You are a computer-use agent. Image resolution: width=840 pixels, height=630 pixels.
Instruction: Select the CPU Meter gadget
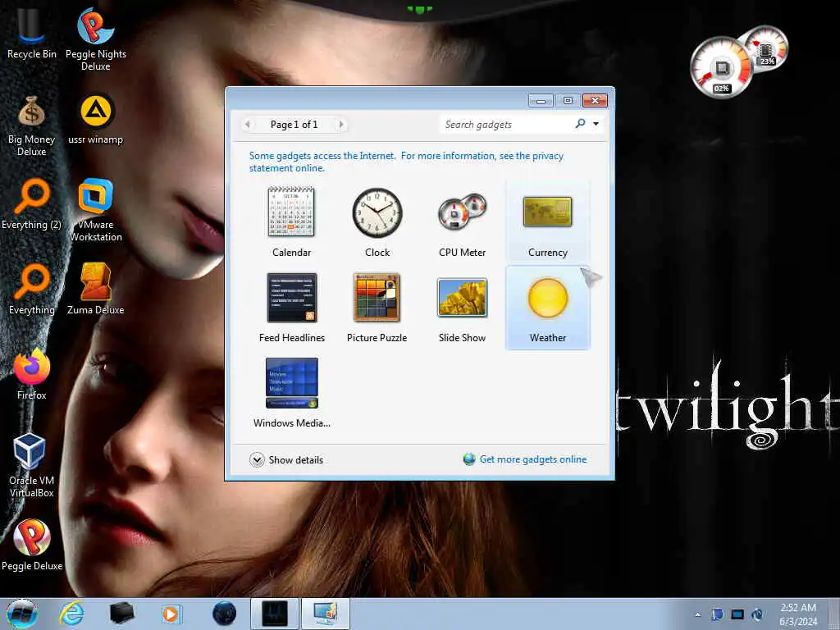click(x=463, y=221)
